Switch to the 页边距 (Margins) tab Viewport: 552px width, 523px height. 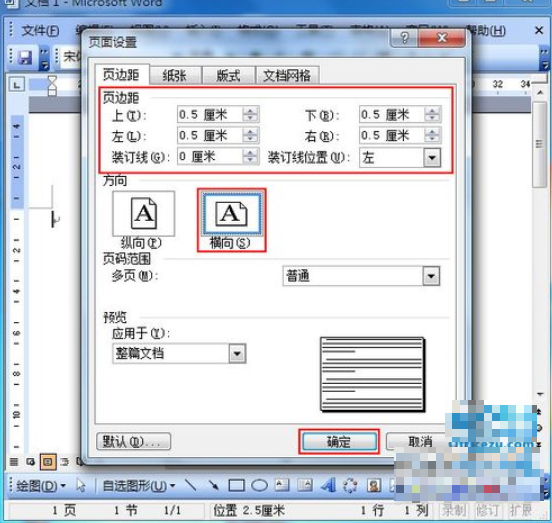click(121, 75)
